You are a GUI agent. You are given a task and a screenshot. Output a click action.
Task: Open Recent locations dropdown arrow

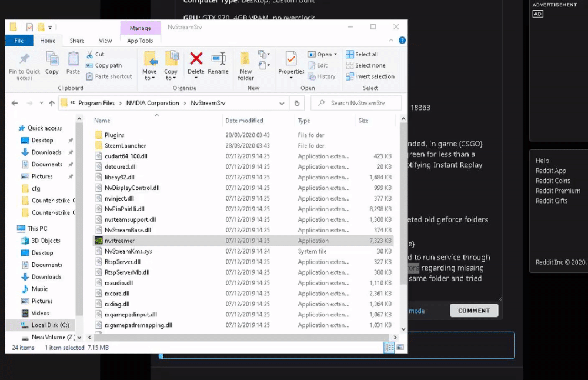(x=41, y=103)
